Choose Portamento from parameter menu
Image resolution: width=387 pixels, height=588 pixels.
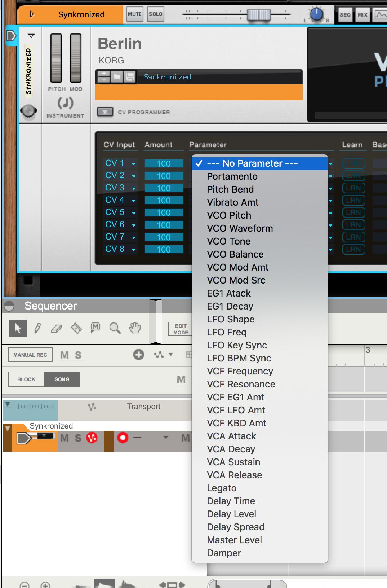[x=260, y=176]
